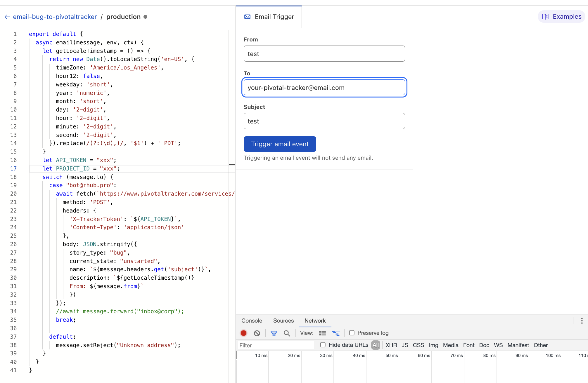Click the back arrow next to email-bug-to-pivotaltracker
Image resolution: width=588 pixels, height=383 pixels.
[7, 17]
